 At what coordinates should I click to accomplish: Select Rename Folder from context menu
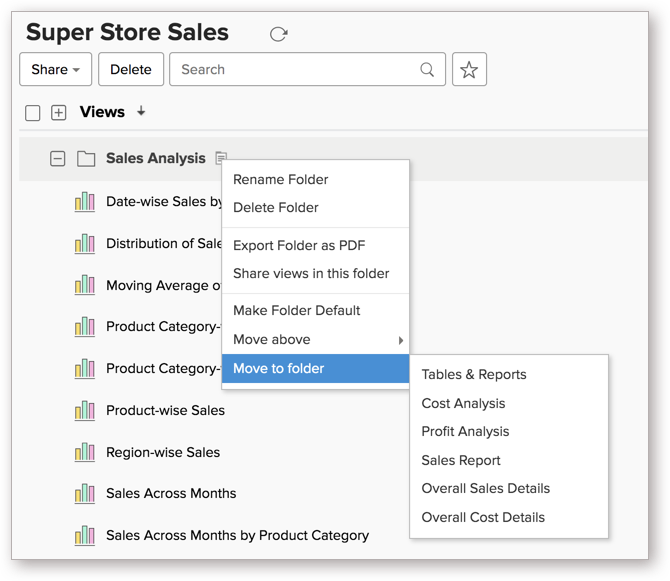[x=280, y=180]
